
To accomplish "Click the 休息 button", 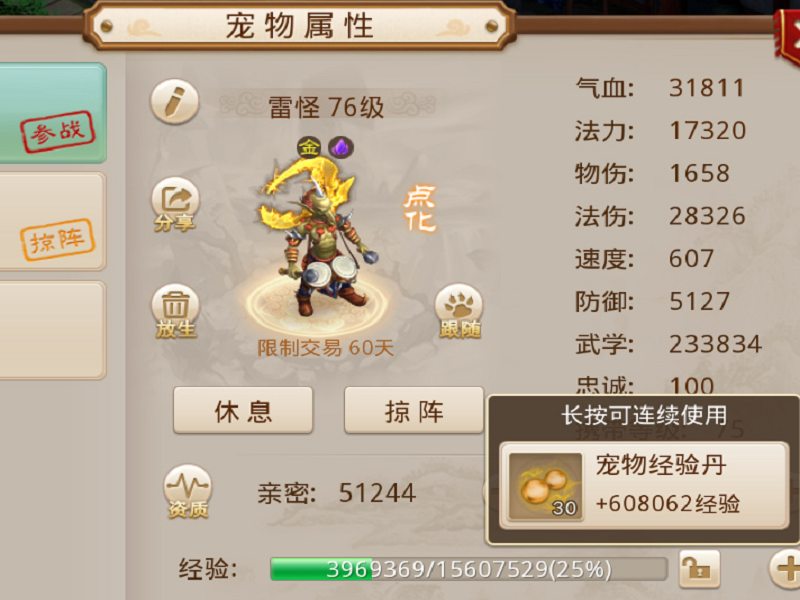I will pos(243,410).
